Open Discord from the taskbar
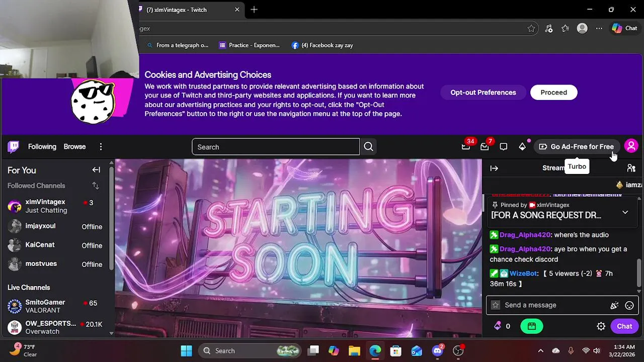 pyautogui.click(x=437, y=351)
